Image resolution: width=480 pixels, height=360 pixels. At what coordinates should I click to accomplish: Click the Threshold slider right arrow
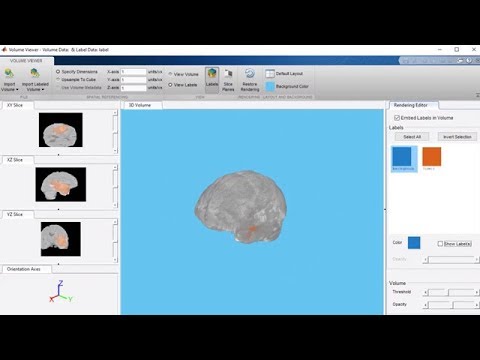[x=477, y=293]
